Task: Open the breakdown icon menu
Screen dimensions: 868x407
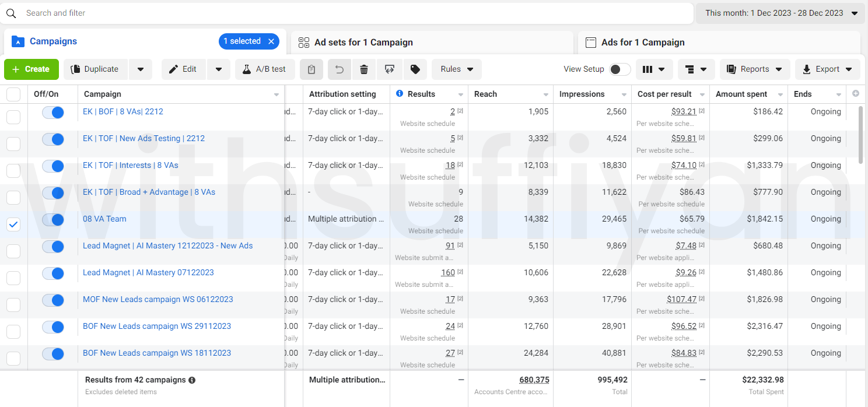Action: pos(696,69)
